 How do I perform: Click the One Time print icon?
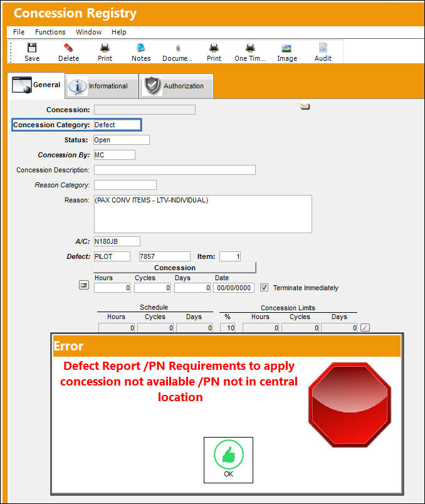(x=250, y=48)
